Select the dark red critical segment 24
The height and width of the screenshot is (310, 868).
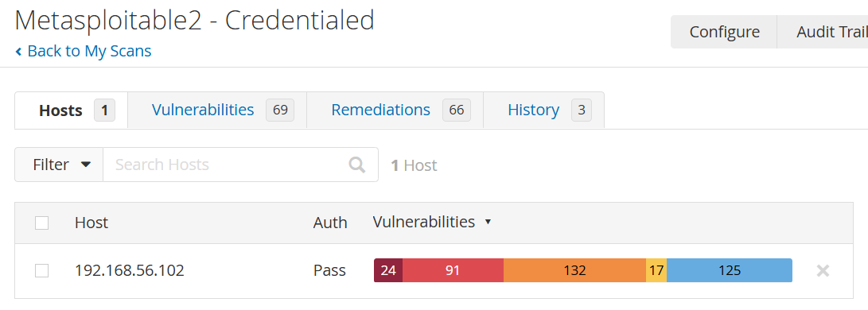[x=388, y=271]
